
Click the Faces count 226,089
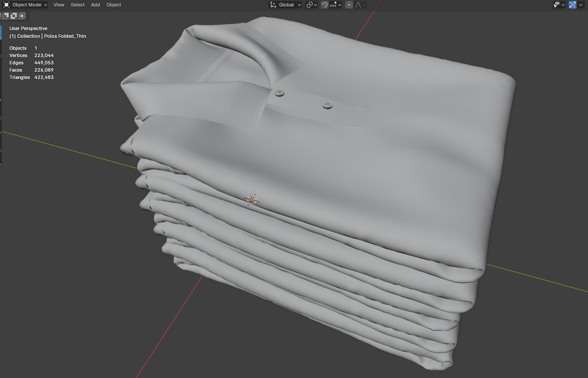click(44, 70)
